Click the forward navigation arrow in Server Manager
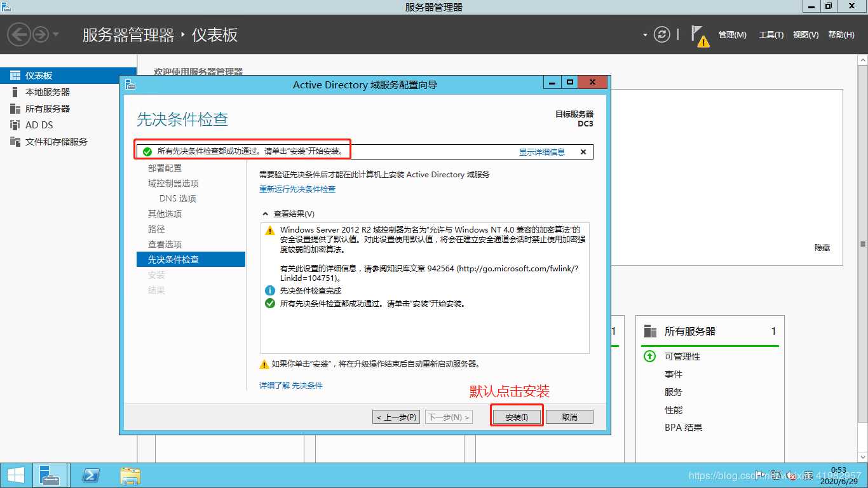 pos(41,34)
